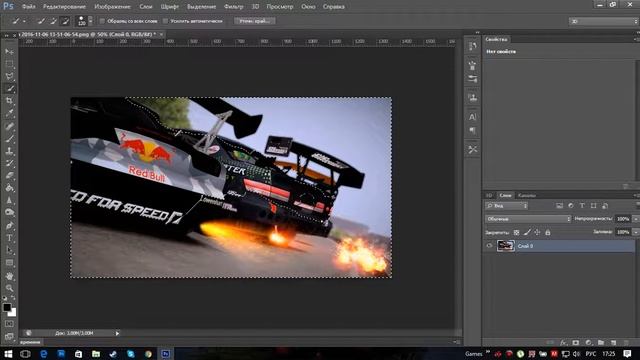Open the Фильтр menu
The width and height of the screenshot is (640, 360).
coord(233,7)
